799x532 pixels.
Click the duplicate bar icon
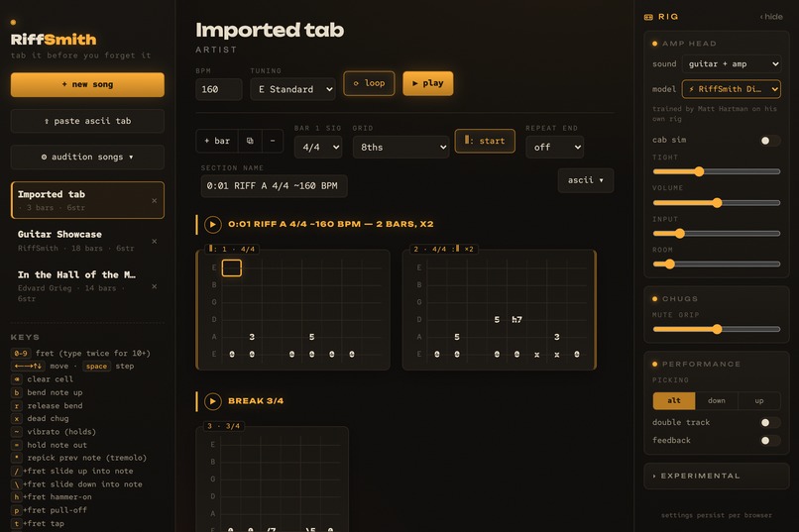click(250, 141)
